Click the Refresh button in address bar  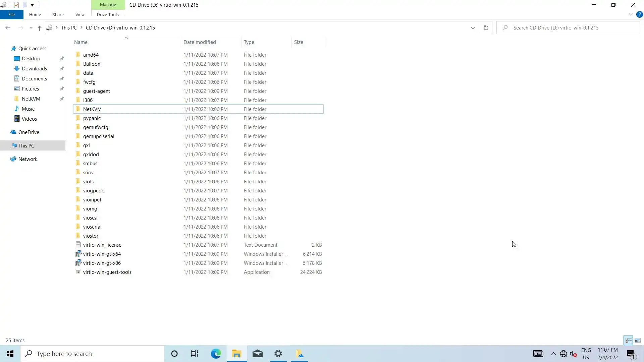click(x=486, y=28)
